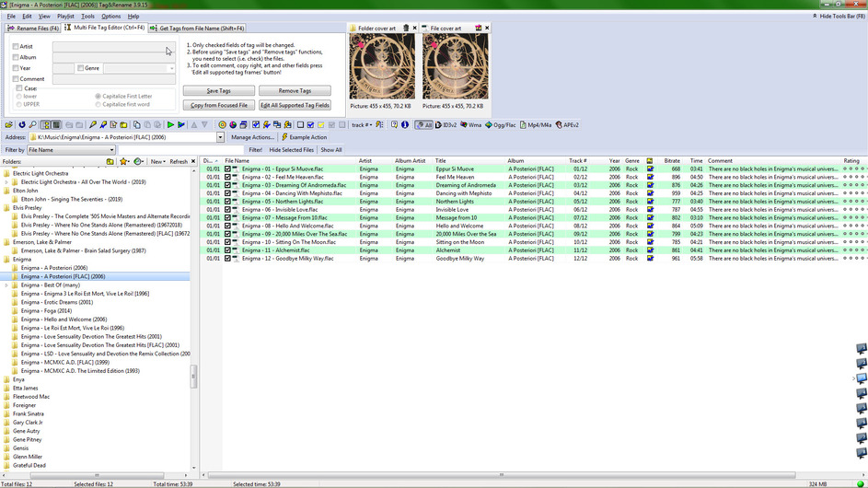Click the Remove Tags button
This screenshot has width=868, height=488.
pos(295,91)
